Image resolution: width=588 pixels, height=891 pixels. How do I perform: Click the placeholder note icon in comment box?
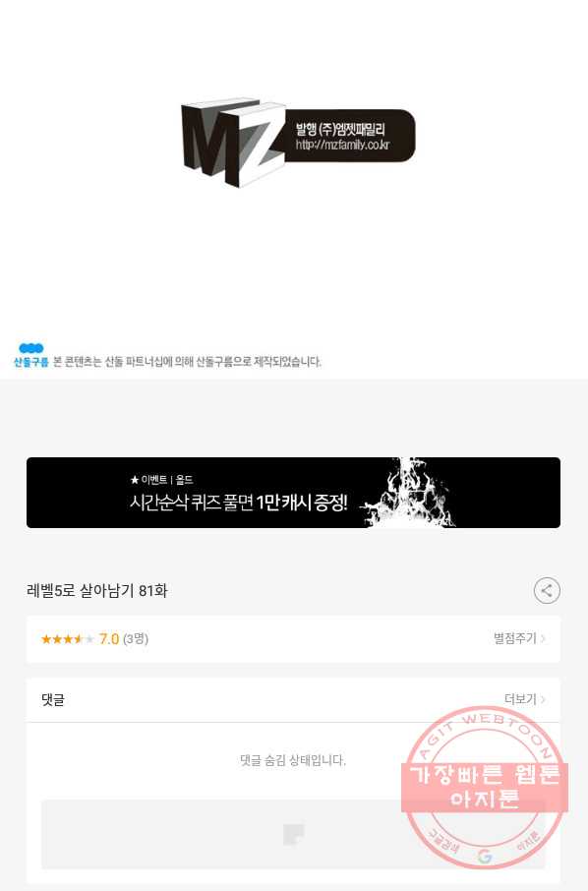tap(294, 834)
